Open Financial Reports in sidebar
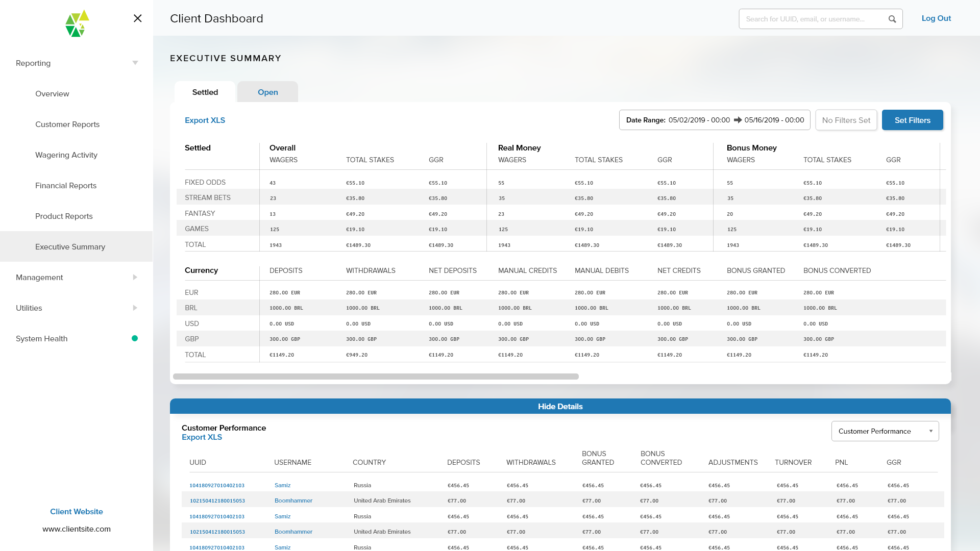 click(66, 186)
